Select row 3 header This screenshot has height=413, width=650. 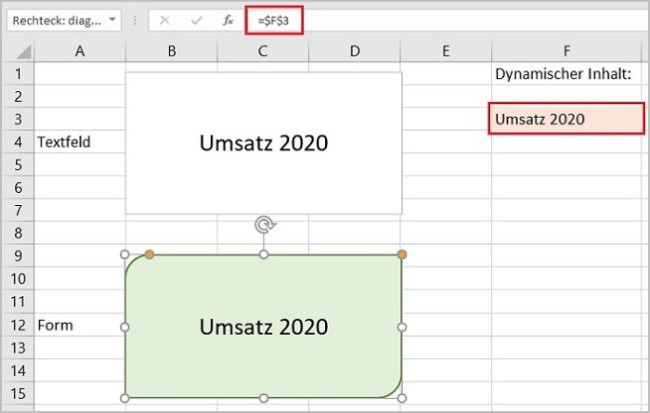pyautogui.click(x=18, y=119)
